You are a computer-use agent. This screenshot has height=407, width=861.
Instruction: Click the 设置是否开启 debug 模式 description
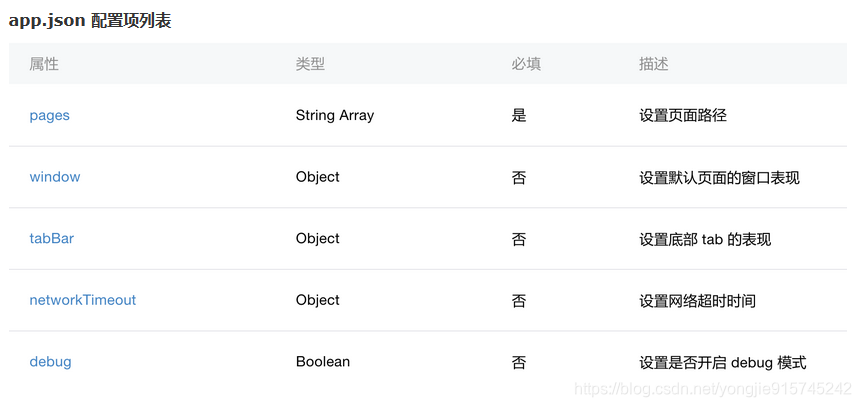point(723,363)
